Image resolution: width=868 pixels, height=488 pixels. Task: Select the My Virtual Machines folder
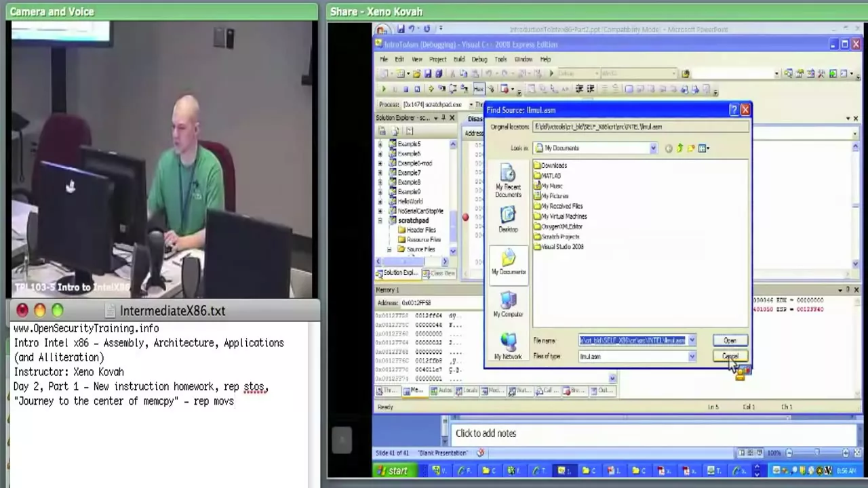point(560,216)
